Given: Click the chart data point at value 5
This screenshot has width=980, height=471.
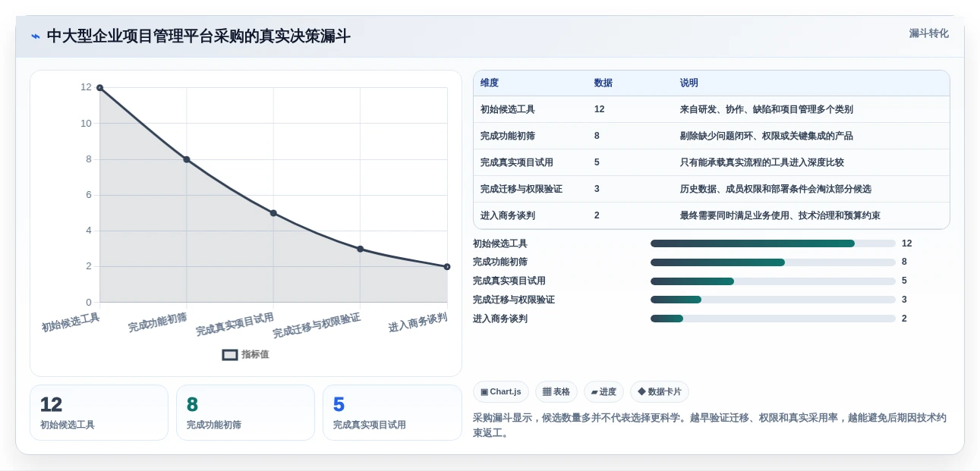Looking at the screenshot, I should [x=273, y=213].
